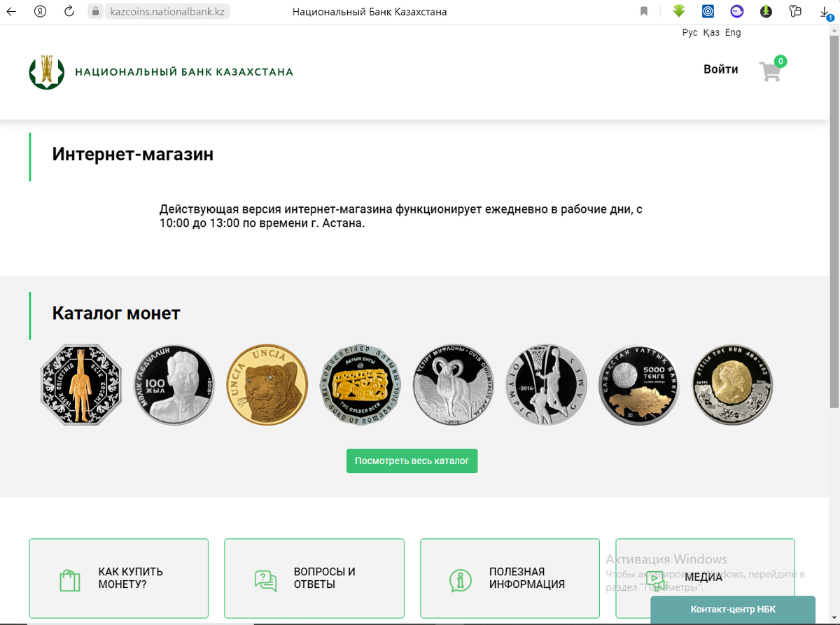
Task: Open the browser extensions menu icon
Action: (x=794, y=11)
